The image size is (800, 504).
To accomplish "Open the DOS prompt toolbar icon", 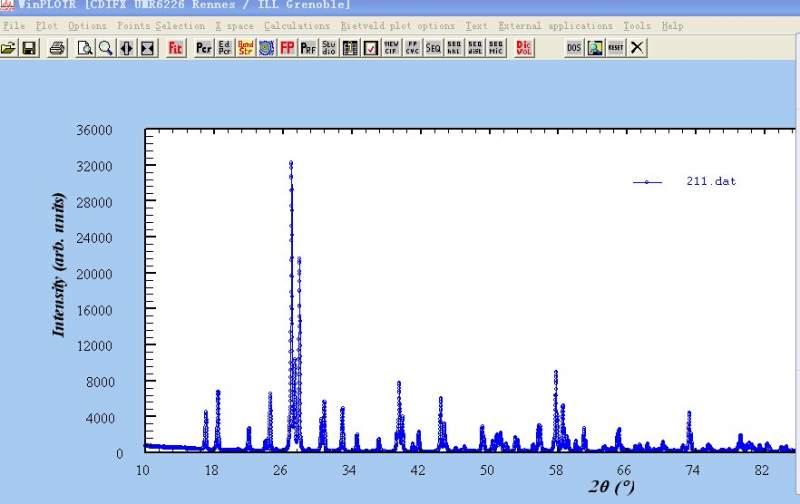I will (574, 48).
